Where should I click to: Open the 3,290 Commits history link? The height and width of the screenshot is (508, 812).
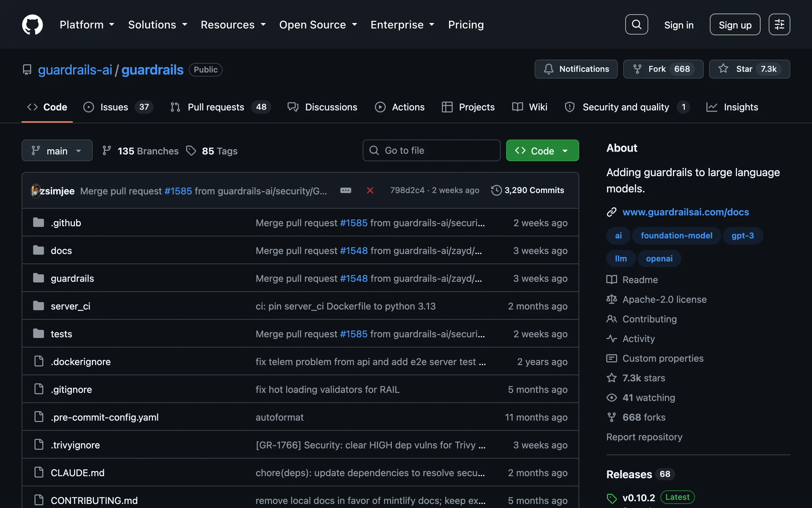527,190
